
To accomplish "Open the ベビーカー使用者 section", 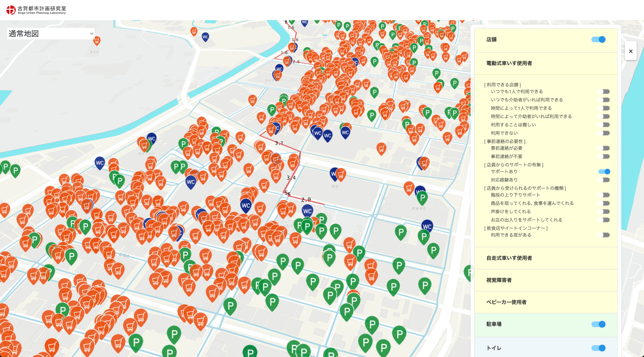I will click(x=546, y=302).
